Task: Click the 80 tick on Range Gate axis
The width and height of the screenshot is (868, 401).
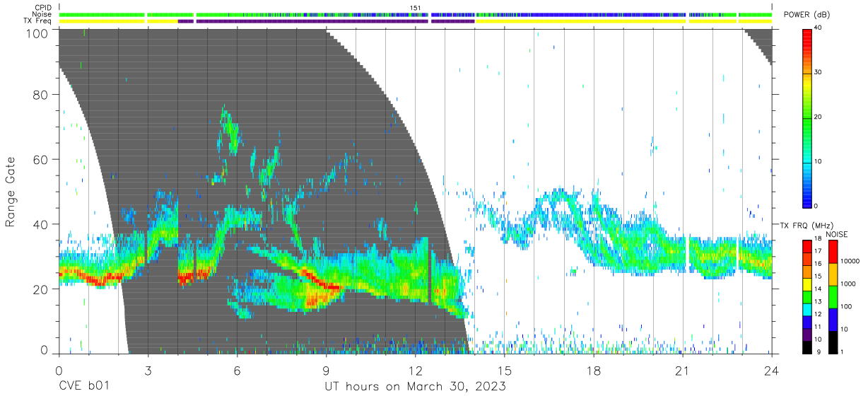Action: tap(41, 94)
